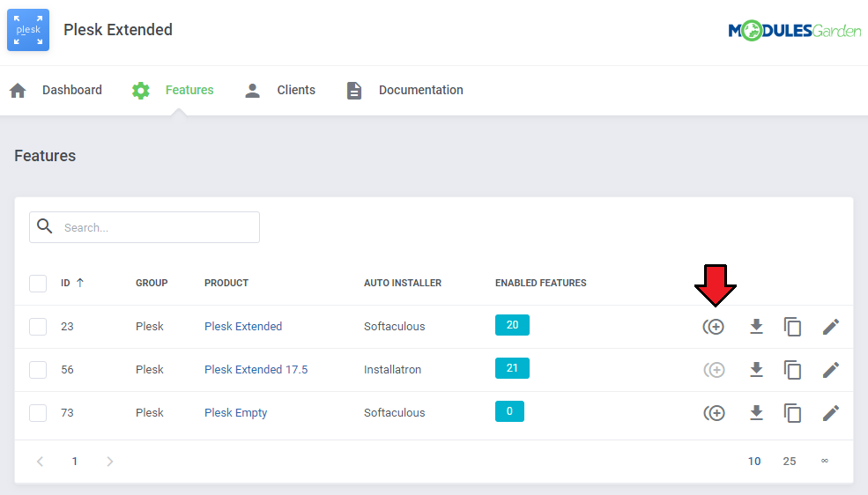The width and height of the screenshot is (868, 495).
Task: Click the Plesk group cell in row 73
Action: coord(150,412)
